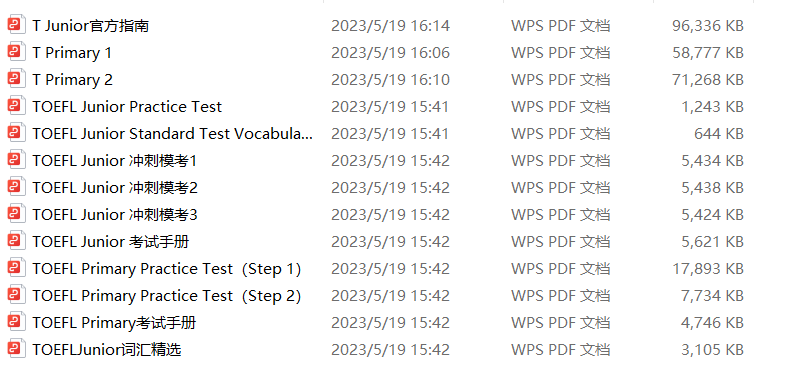Click the 2023/5/19 16:14 date of T Junior官方指南
Image resolution: width=789 pixels, height=374 pixels.
390,26
